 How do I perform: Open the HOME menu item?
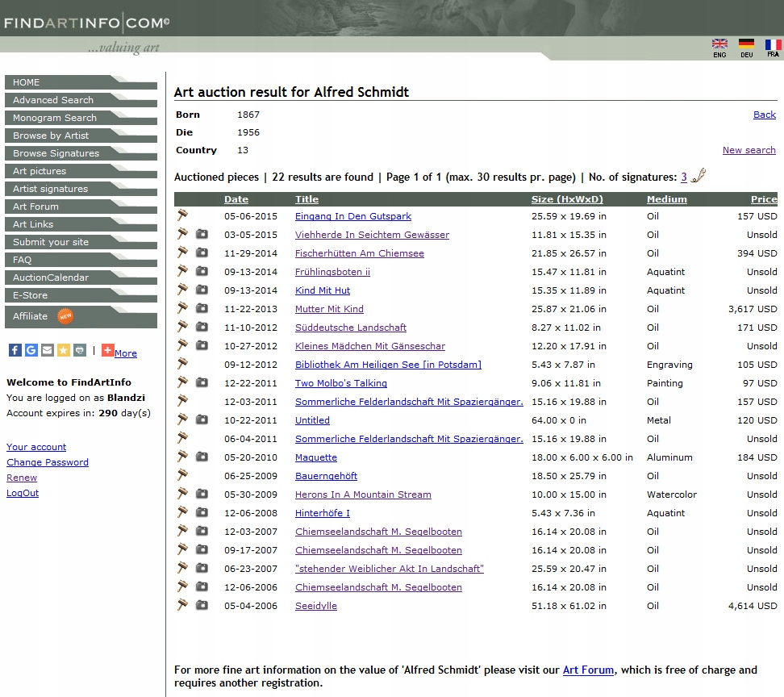[x=81, y=82]
